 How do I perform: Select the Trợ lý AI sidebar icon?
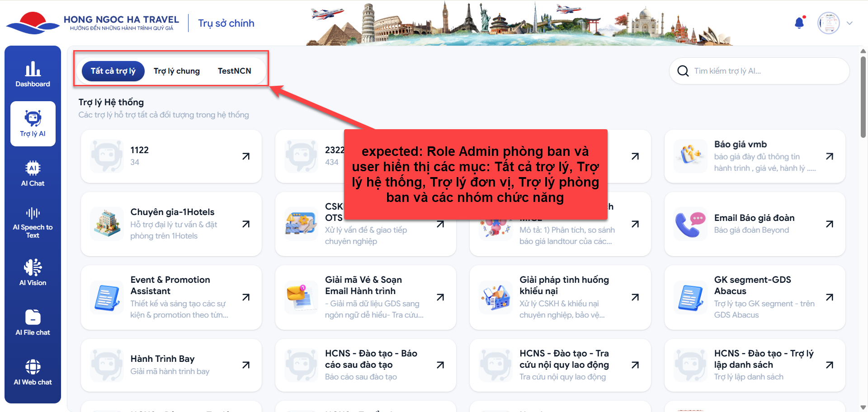33,123
